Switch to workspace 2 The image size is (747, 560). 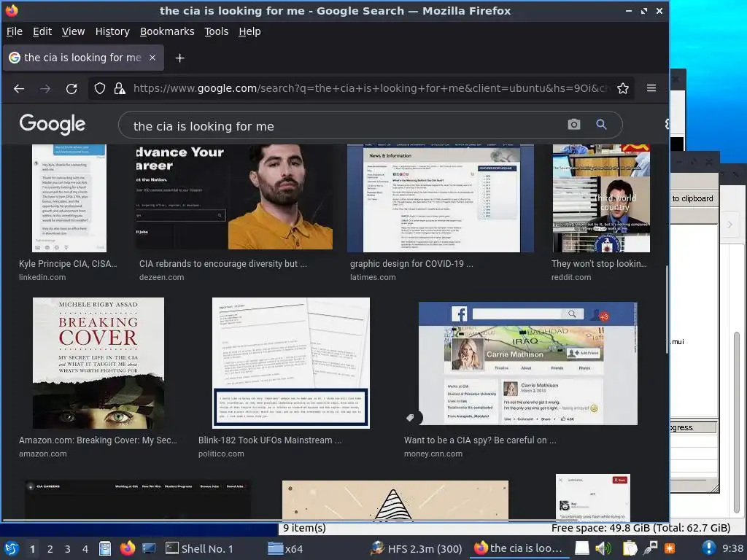point(50,549)
